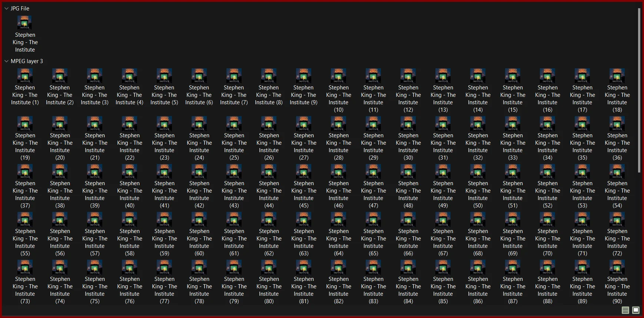Viewport: 644px width, 318px height.
Task: Click the JPG File group header text
Action: click(x=20, y=8)
